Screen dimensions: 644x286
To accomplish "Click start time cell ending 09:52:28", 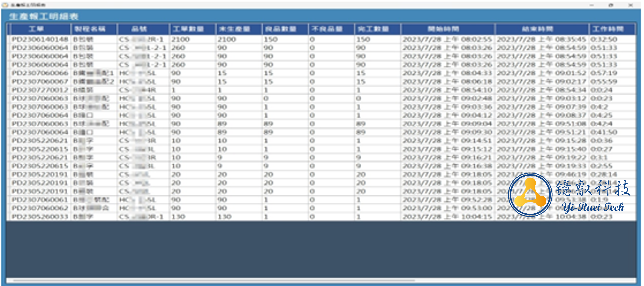I will [448, 200].
